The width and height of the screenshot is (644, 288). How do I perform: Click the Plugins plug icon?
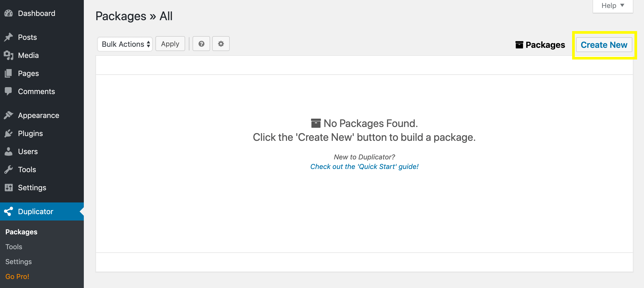point(8,133)
